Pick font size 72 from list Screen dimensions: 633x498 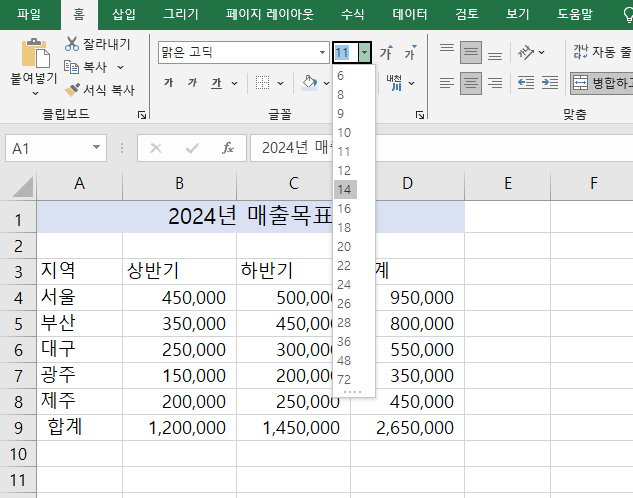coord(344,379)
